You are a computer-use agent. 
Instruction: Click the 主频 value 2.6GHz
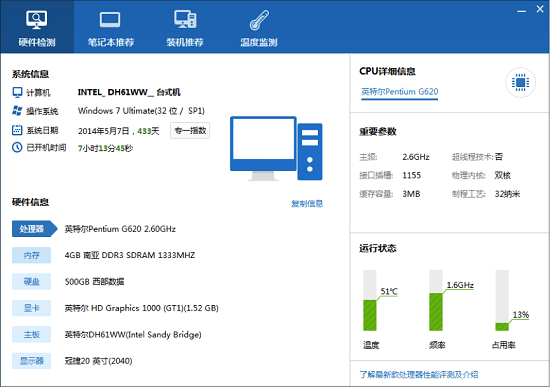pos(416,157)
